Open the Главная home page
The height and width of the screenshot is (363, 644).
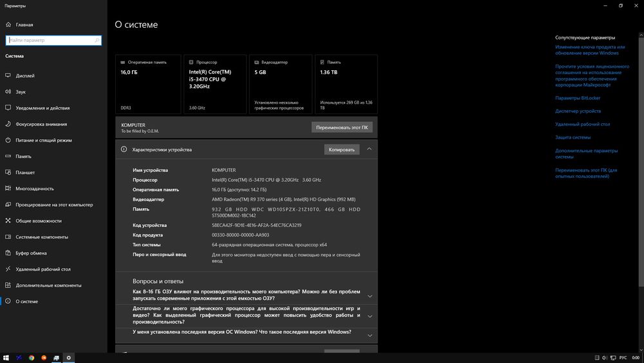(24, 25)
